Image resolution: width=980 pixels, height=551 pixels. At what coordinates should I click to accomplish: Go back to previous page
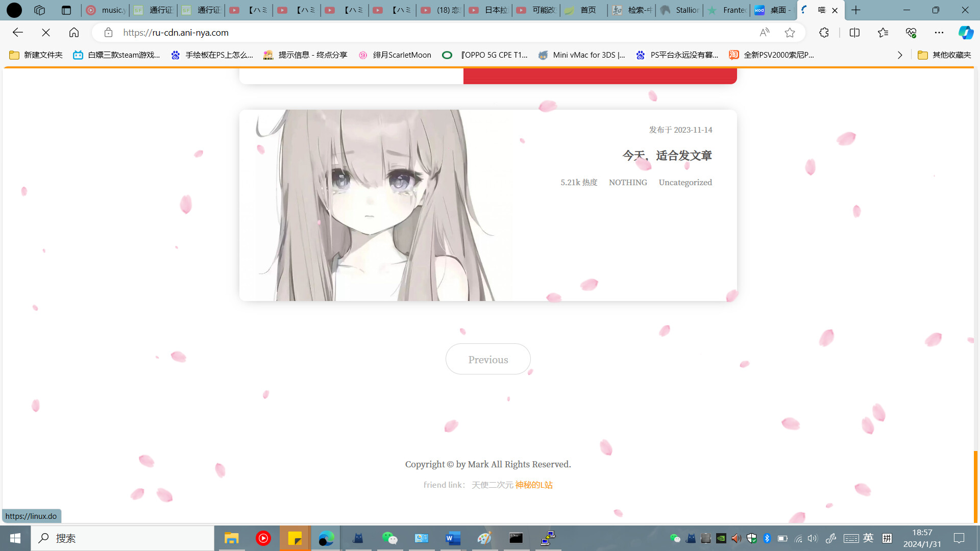[x=18, y=33]
